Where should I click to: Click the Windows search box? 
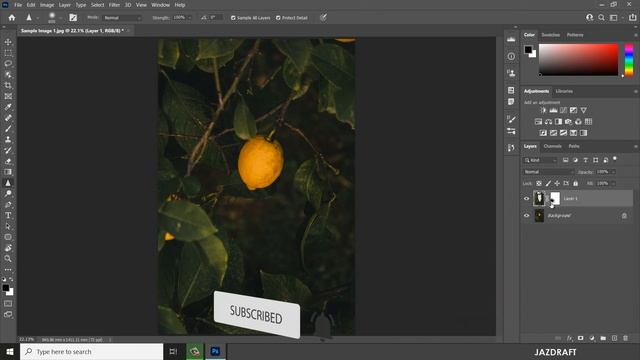[91, 351]
